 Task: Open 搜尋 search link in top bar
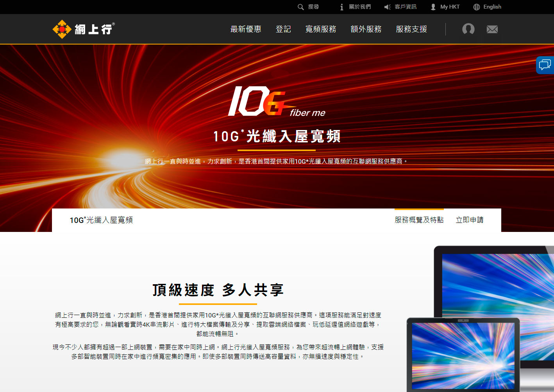pyautogui.click(x=313, y=7)
